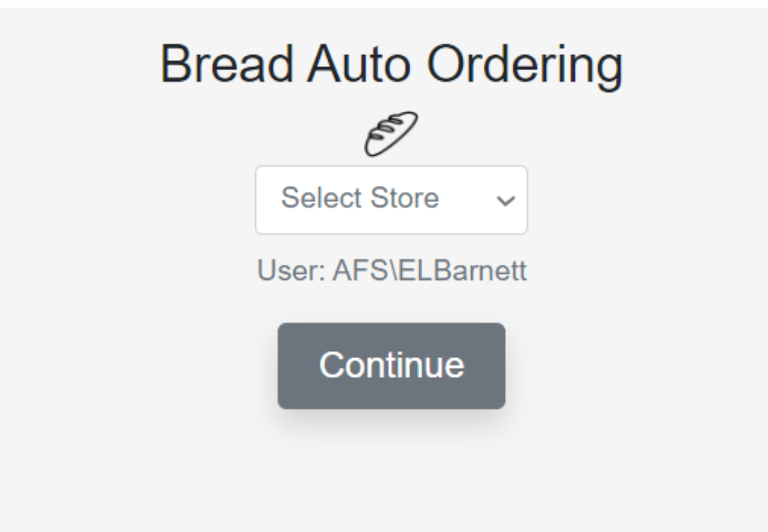Viewport: 768px width, 532px height.
Task: Click the 'Continue' label text on button
Action: (x=392, y=364)
